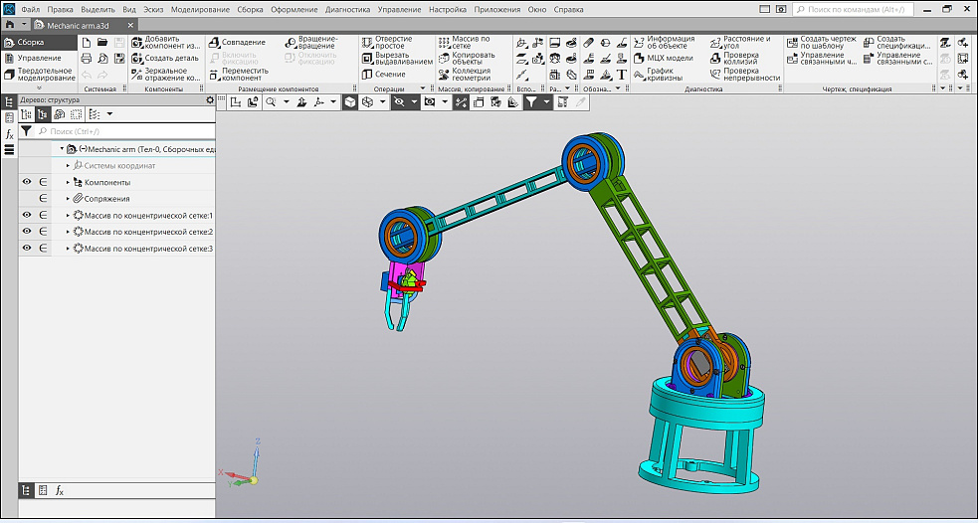Expand the 'Компоненты' tree node
980x523 pixels.
pos(68,183)
